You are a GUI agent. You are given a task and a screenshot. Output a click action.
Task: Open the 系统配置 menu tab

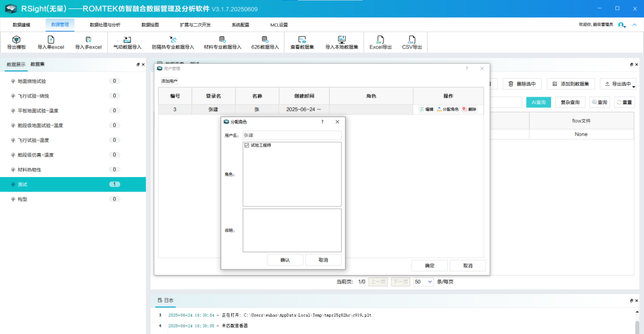[240, 25]
